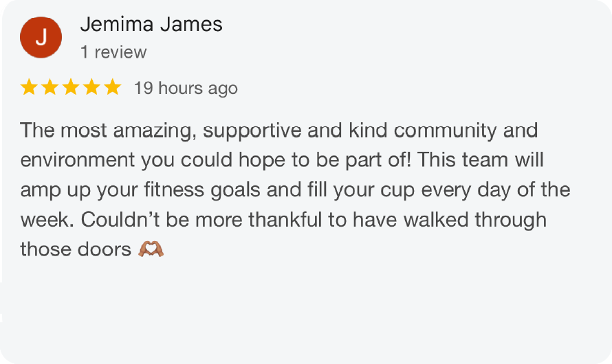
Task: Click the word "community" in the review
Action: (445, 131)
